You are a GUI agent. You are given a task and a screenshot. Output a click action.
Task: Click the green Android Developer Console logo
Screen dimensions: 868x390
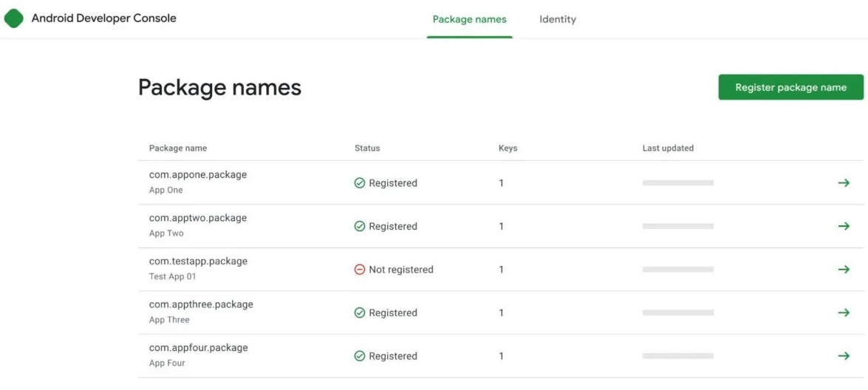point(13,18)
